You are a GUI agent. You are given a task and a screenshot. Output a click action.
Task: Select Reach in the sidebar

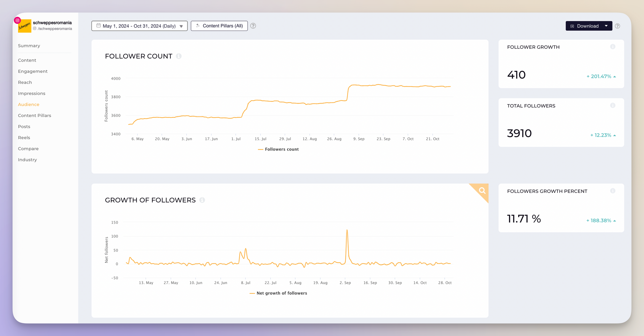[25, 83]
